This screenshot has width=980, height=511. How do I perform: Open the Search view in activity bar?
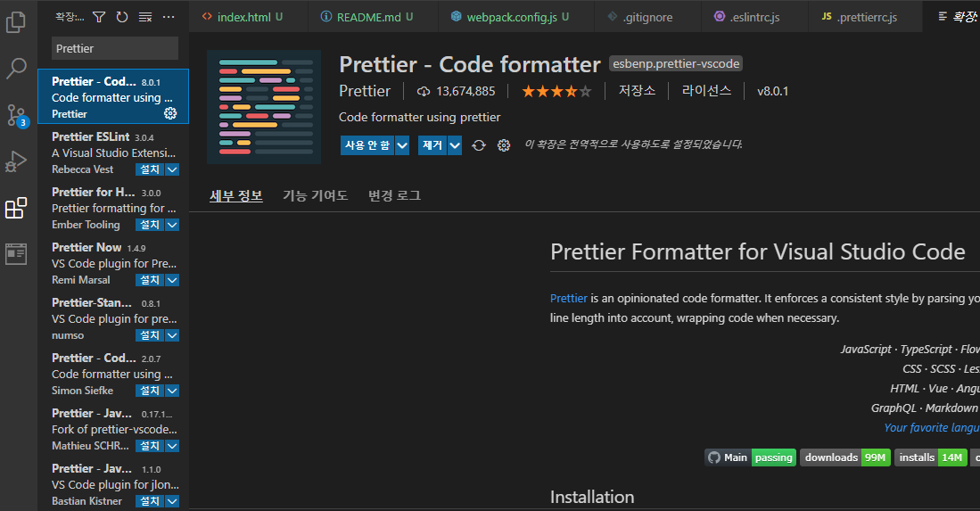[16, 68]
